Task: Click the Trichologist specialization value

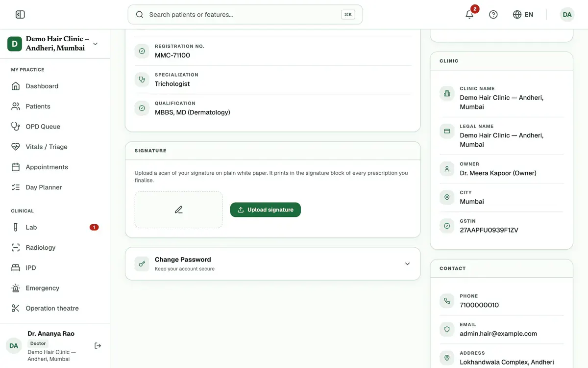Action: 172,84
